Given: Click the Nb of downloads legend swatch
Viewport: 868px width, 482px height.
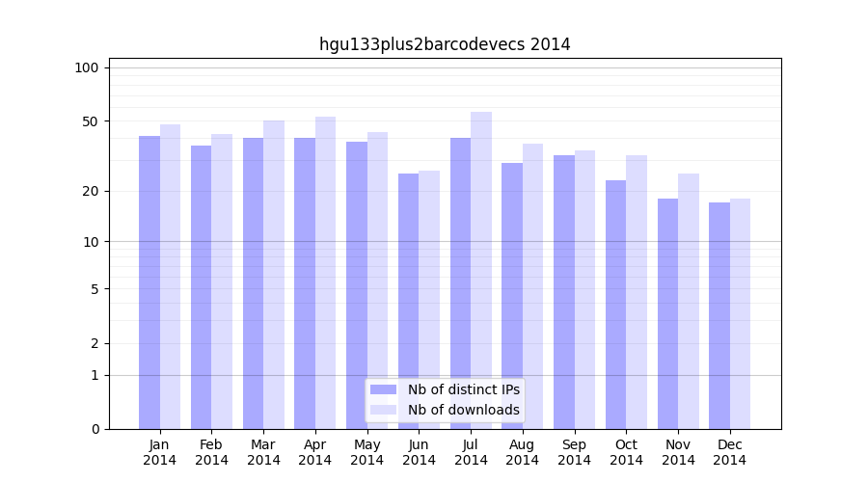Looking at the screenshot, I should pos(383,410).
